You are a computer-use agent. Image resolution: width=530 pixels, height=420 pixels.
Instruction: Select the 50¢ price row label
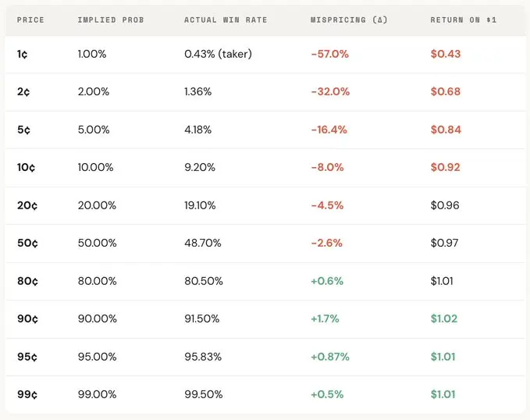[x=27, y=243]
